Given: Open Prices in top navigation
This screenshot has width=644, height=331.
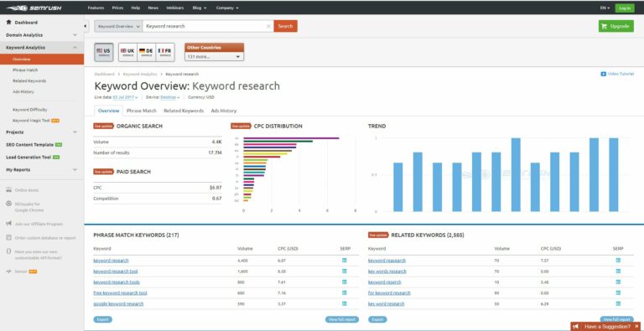Looking at the screenshot, I should [117, 8].
